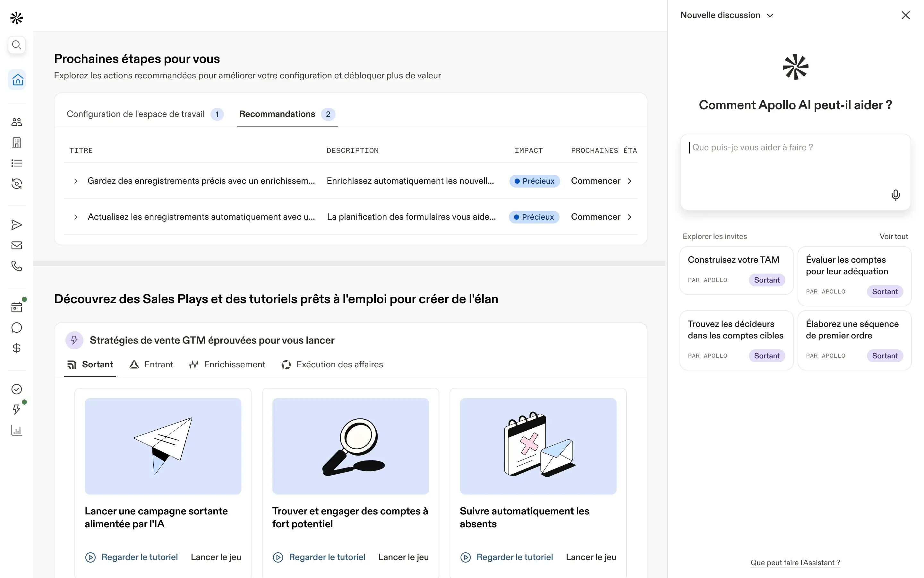This screenshot has height=578, width=924.
Task: Open the Meetings calendar icon
Action: [16, 307]
